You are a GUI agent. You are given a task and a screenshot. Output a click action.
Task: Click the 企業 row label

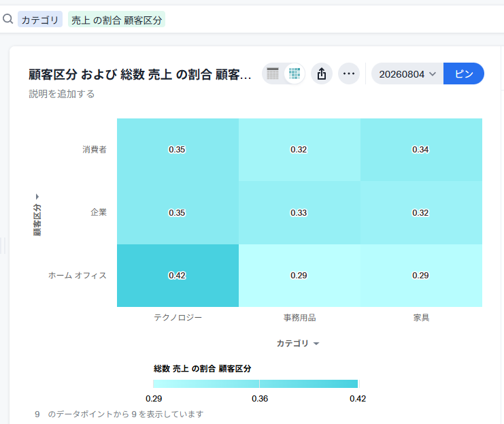[x=99, y=212]
